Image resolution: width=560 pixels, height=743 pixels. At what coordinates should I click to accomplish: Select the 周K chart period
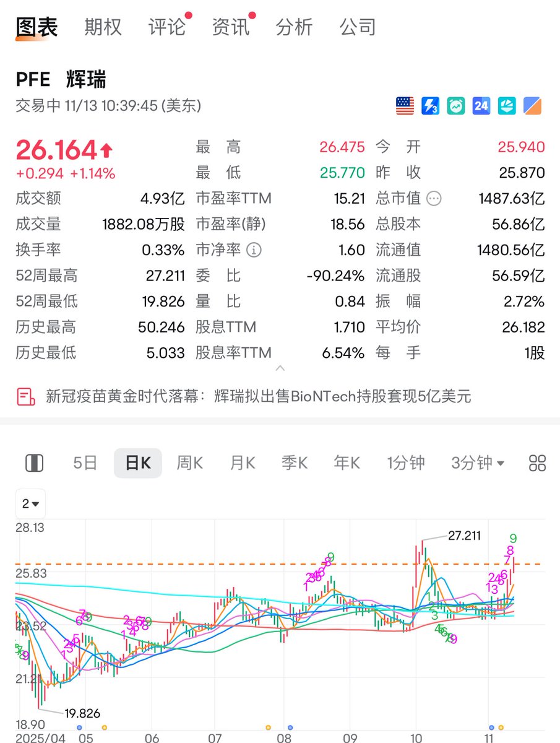(x=190, y=463)
